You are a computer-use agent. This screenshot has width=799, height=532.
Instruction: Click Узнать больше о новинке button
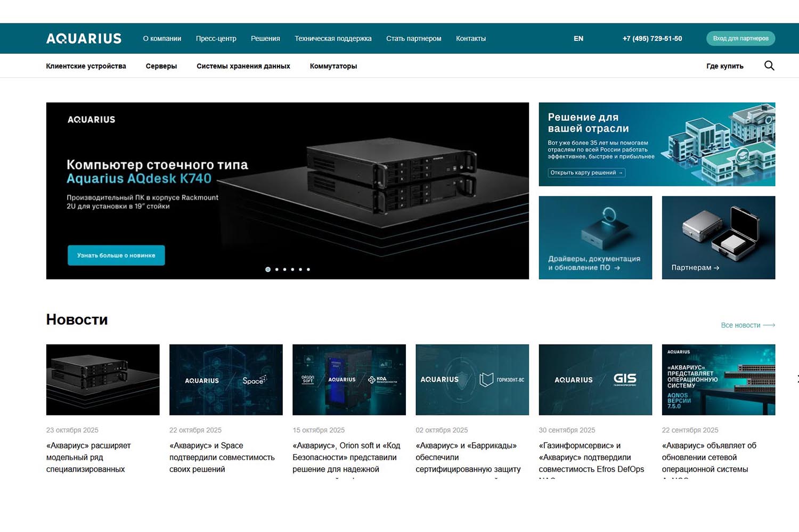click(116, 255)
